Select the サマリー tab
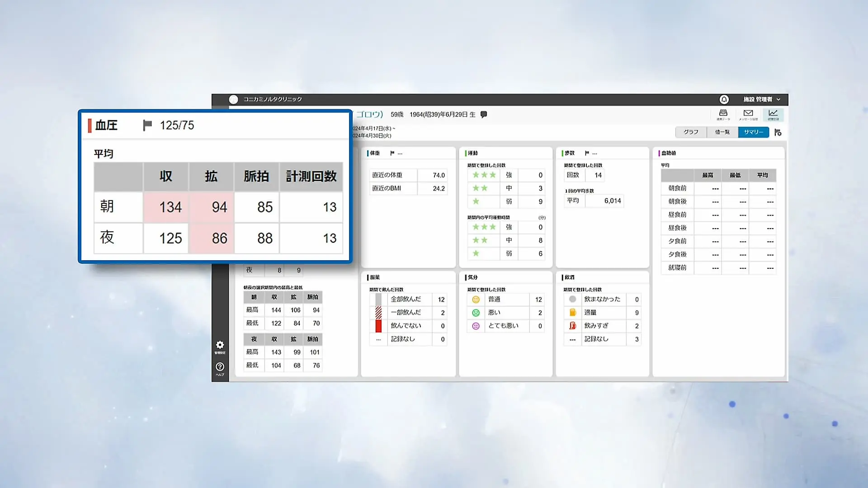The height and width of the screenshot is (488, 868). click(x=753, y=132)
